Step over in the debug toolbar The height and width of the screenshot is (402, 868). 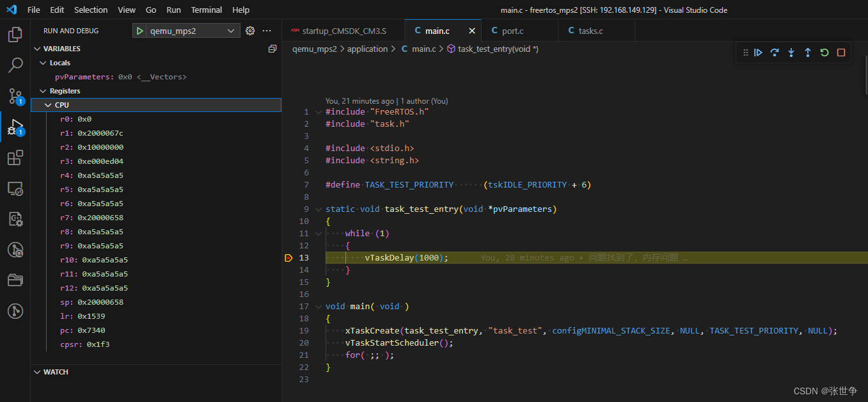(775, 52)
